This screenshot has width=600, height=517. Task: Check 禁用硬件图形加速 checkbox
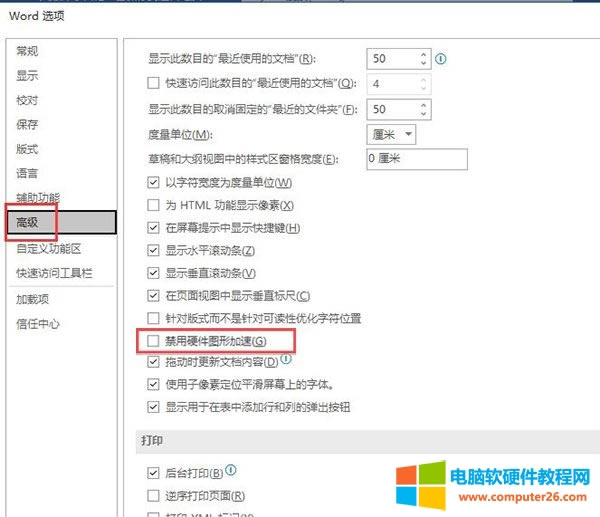[x=153, y=341]
